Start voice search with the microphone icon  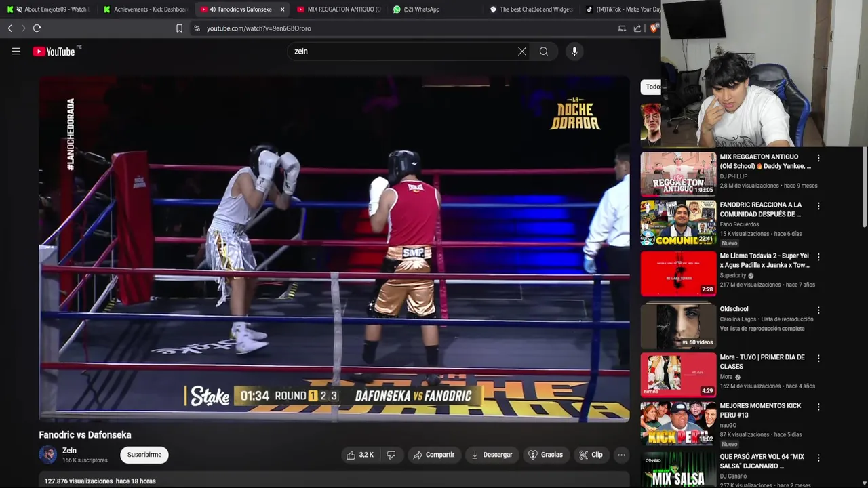(x=574, y=52)
